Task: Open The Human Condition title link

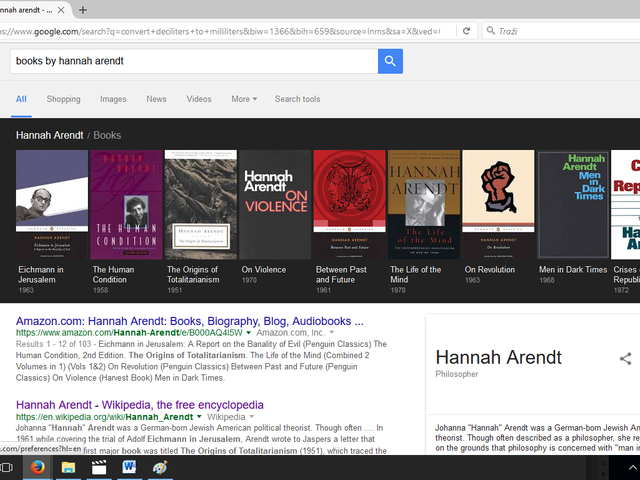Action: 113,275
